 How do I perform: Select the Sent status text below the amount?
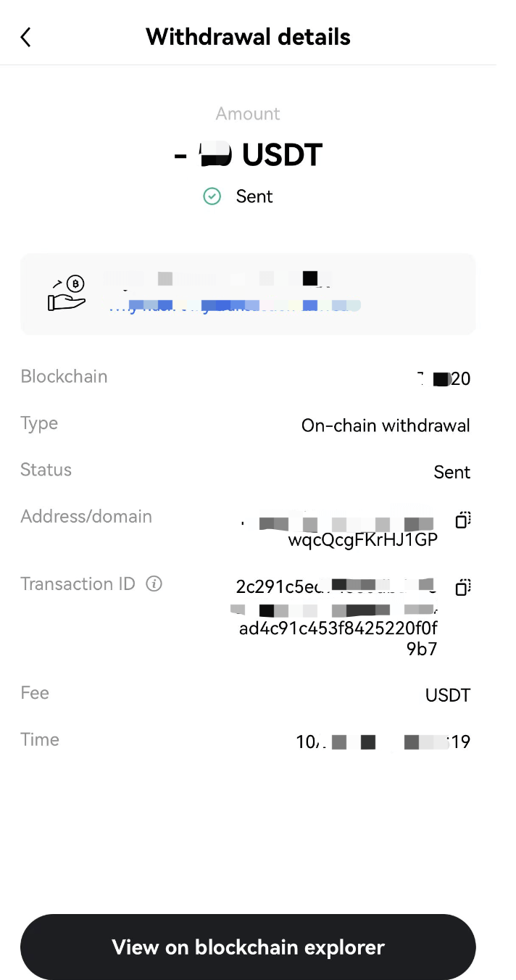pyautogui.click(x=254, y=196)
